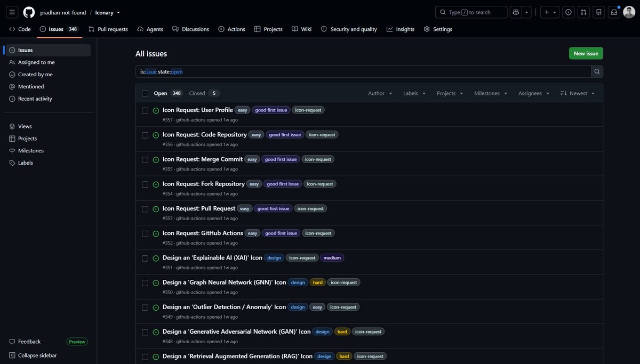
Task: Click open status icon of Merge Commit issue
Action: [x=156, y=159]
